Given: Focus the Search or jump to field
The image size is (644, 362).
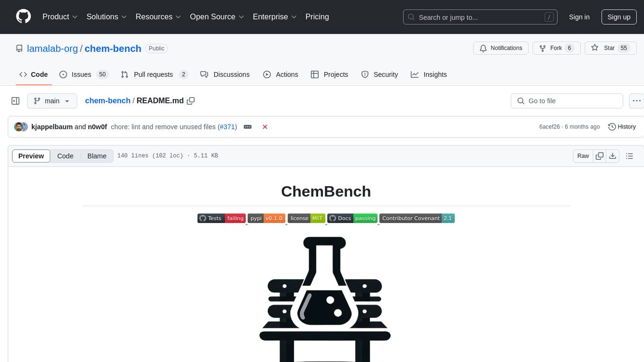Looking at the screenshot, I should click(480, 17).
